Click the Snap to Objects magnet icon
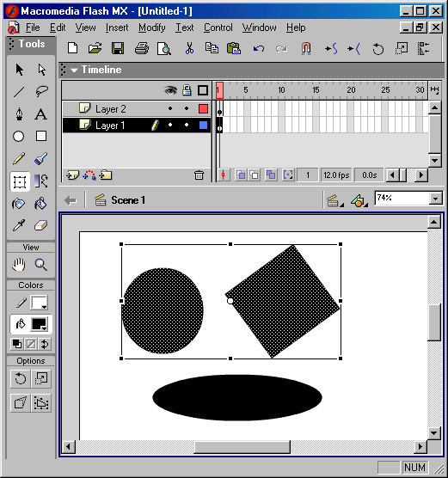This screenshot has width=448, height=478. [306, 48]
